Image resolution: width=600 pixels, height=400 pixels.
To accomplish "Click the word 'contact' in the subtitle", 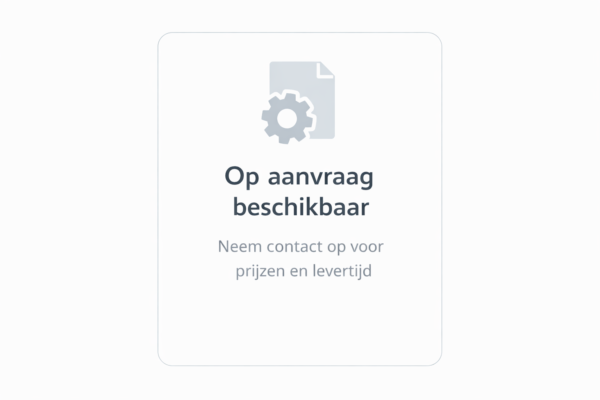I will click(294, 247).
